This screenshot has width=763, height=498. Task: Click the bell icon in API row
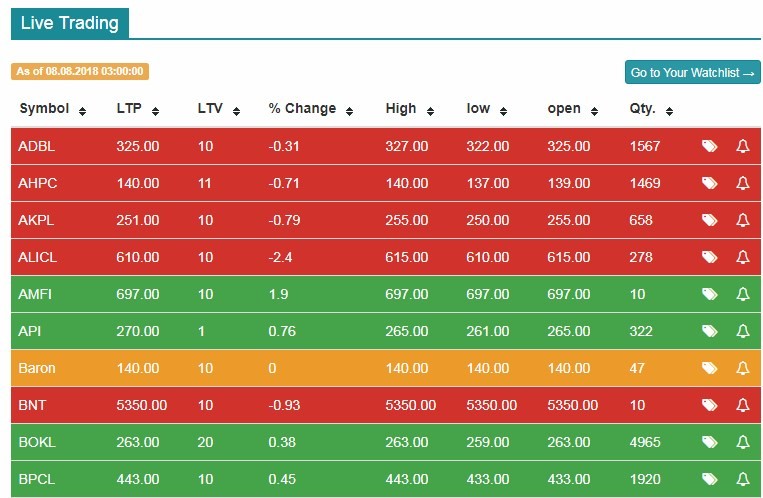point(742,331)
